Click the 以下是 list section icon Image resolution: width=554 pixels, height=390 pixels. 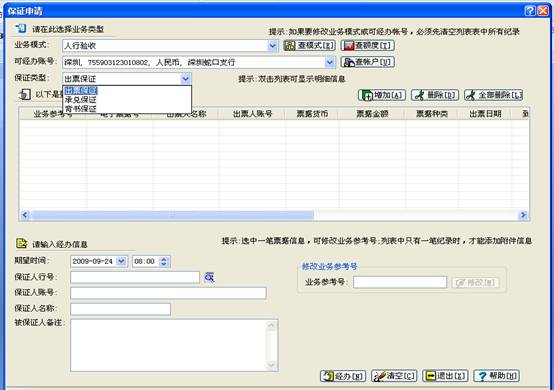24,94
